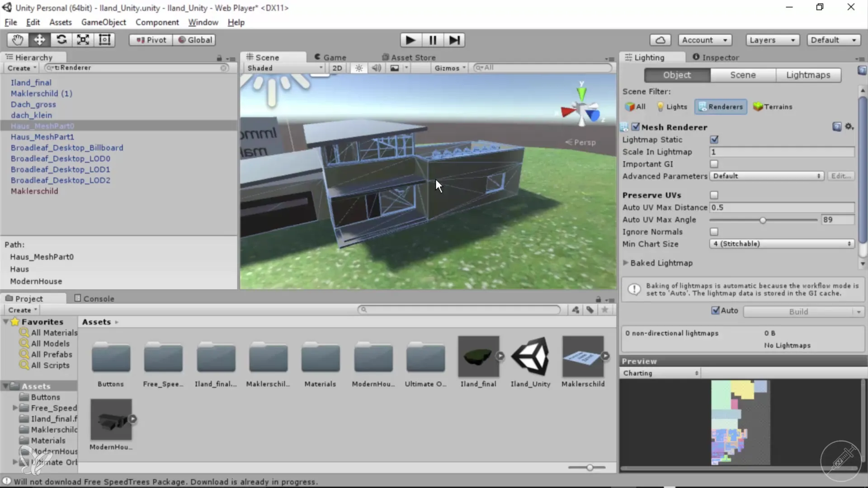
Task: Open the Hierarchy Create dropdown
Action: (22, 68)
